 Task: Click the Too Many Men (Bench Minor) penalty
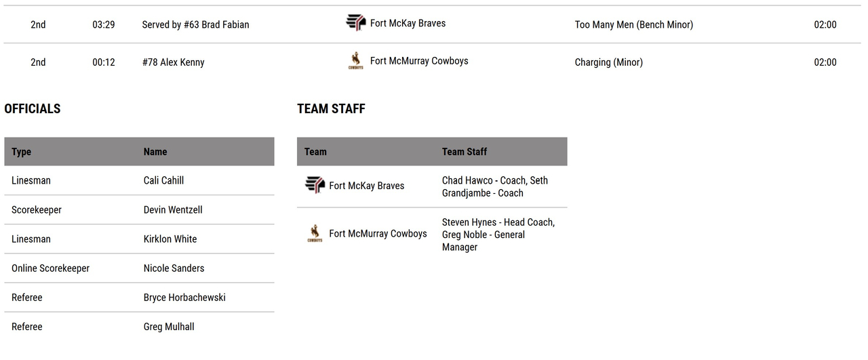[633, 24]
